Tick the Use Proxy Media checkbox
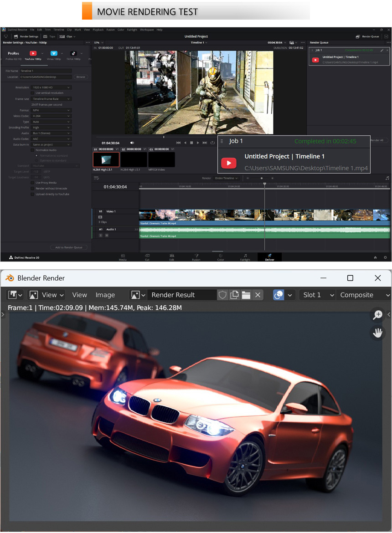The image size is (392, 533). click(x=32, y=183)
